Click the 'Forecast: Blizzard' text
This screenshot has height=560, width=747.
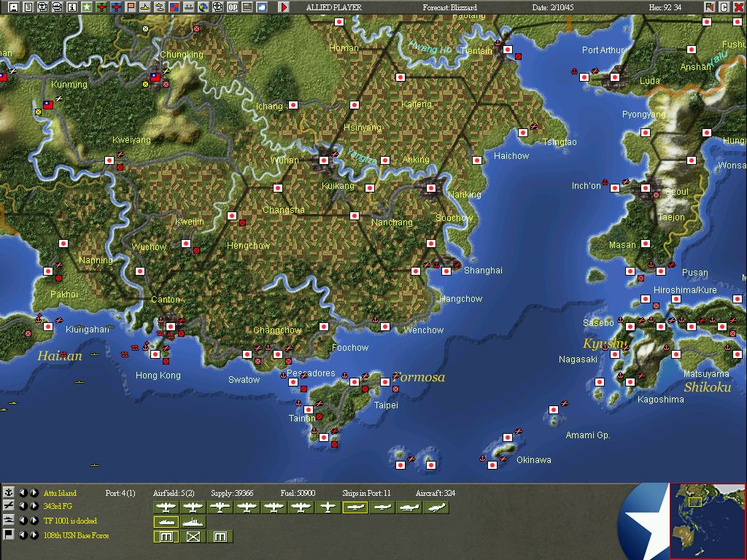click(449, 7)
